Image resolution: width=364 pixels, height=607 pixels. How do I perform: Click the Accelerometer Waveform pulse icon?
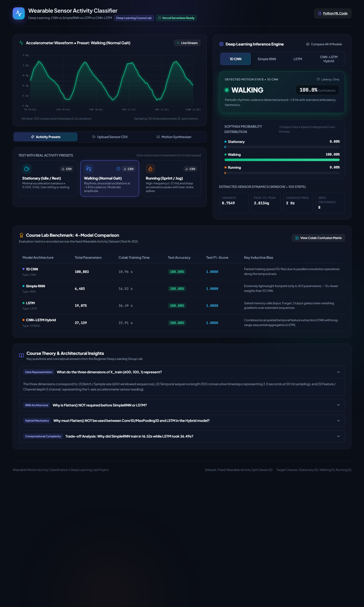21,43
